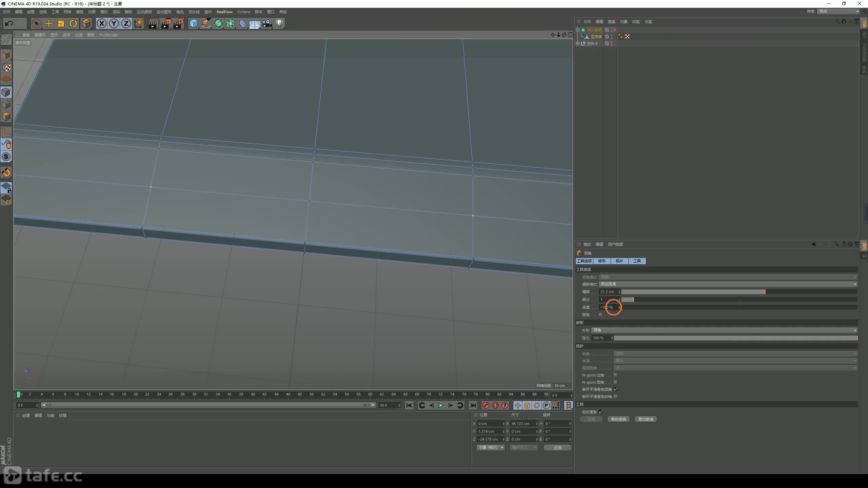Uncheck 实时更新 checkbox
Image resolution: width=868 pixels, height=488 pixels.
pos(600,412)
